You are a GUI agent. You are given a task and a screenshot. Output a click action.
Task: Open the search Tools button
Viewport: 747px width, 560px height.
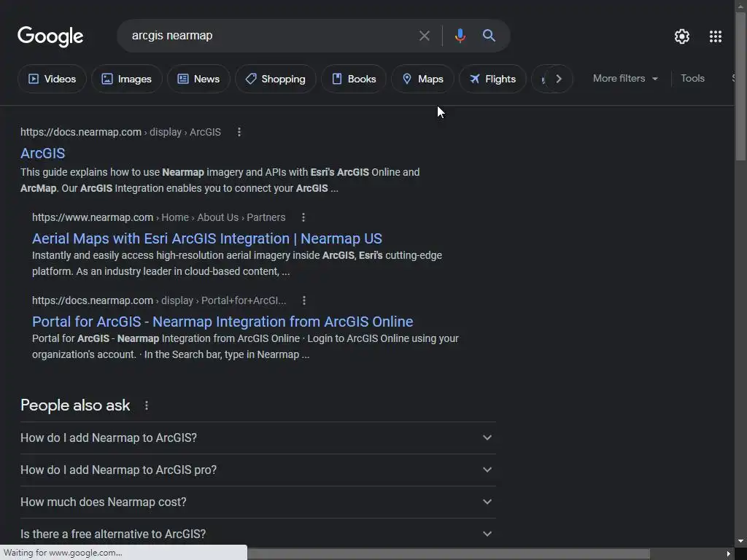[692, 78]
